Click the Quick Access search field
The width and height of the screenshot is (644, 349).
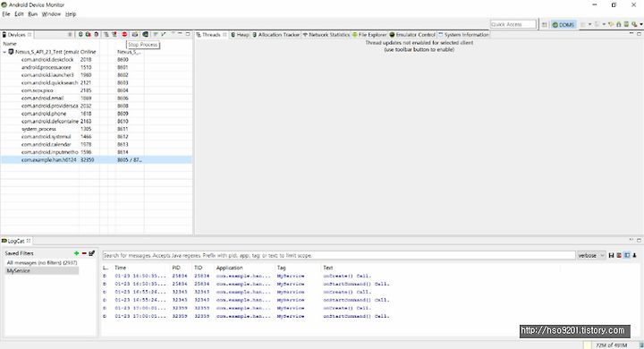pyautogui.click(x=513, y=25)
